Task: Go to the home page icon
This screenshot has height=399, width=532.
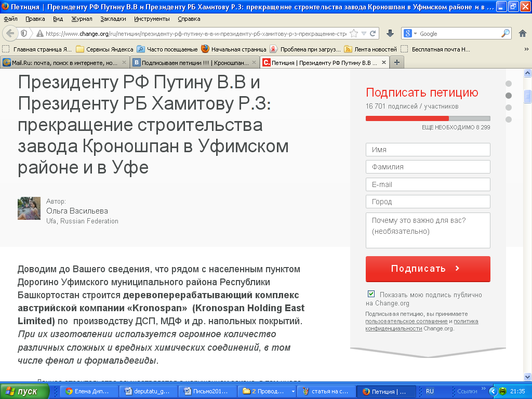Action: point(523,33)
